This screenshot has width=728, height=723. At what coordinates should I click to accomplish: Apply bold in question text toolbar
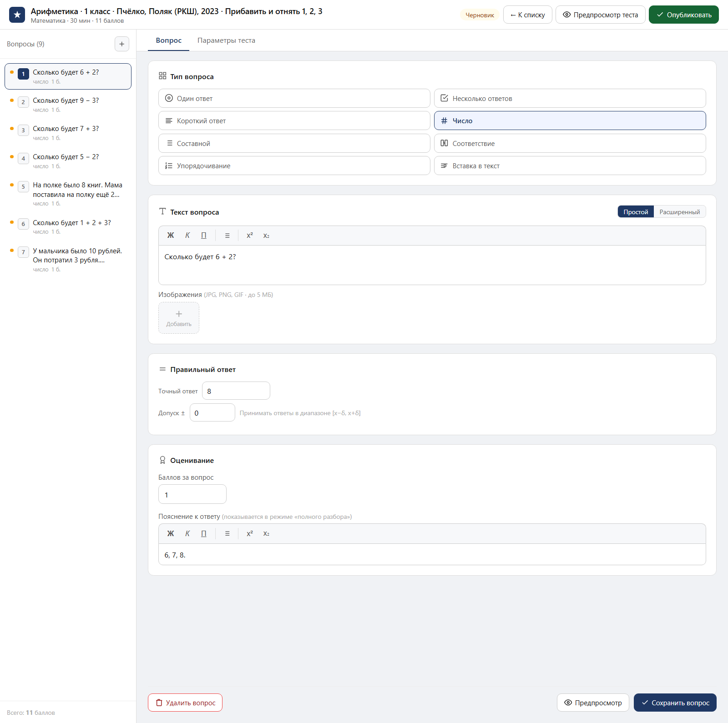pyautogui.click(x=171, y=236)
